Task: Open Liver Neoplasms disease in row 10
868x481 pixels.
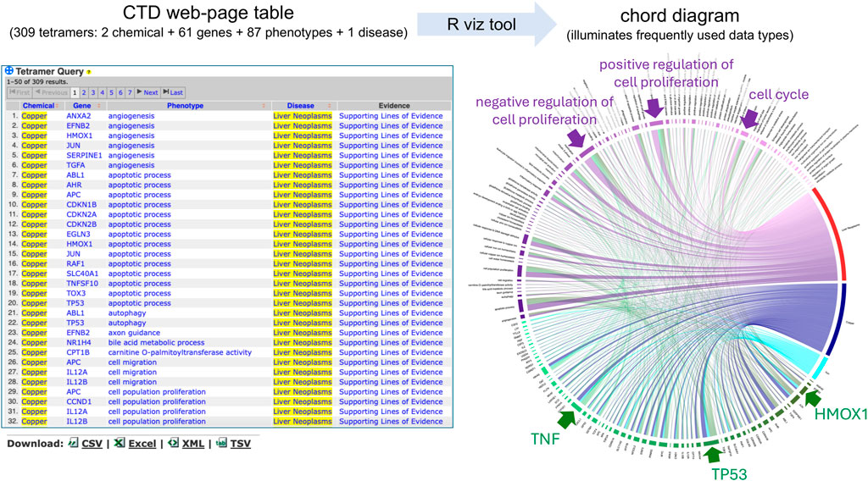Action: (303, 205)
